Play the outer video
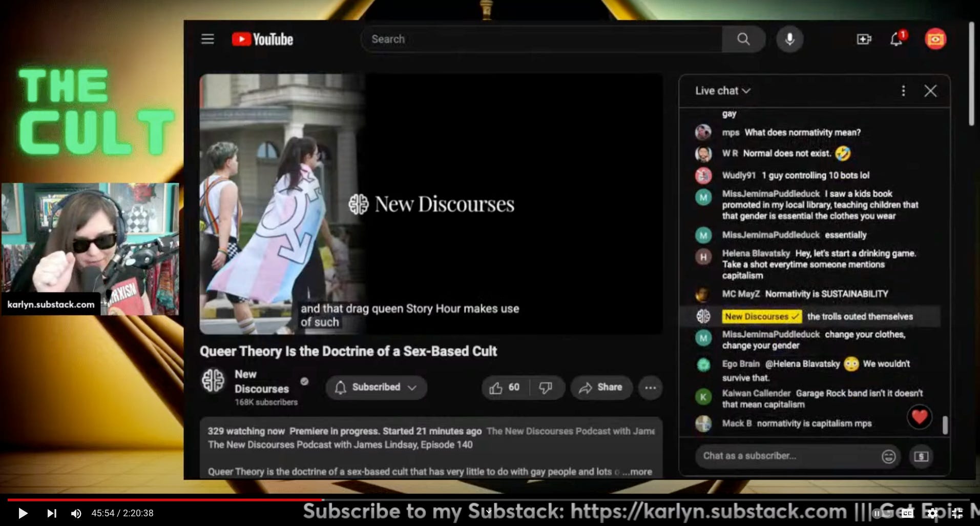The height and width of the screenshot is (526, 980). (23, 513)
